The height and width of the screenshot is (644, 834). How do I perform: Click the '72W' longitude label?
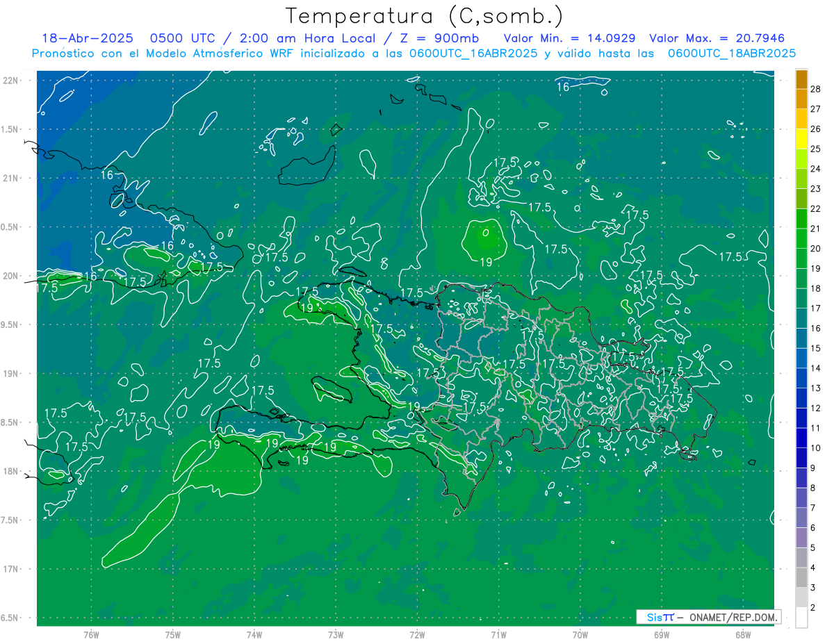(417, 635)
